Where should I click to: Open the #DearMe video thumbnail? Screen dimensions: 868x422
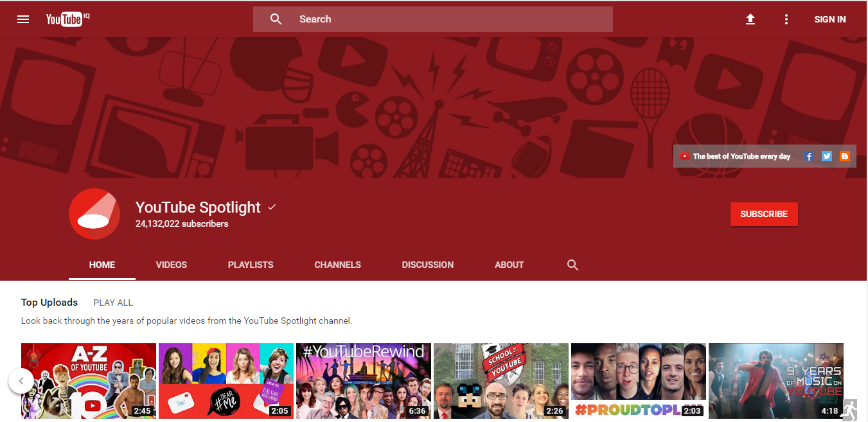(x=226, y=381)
